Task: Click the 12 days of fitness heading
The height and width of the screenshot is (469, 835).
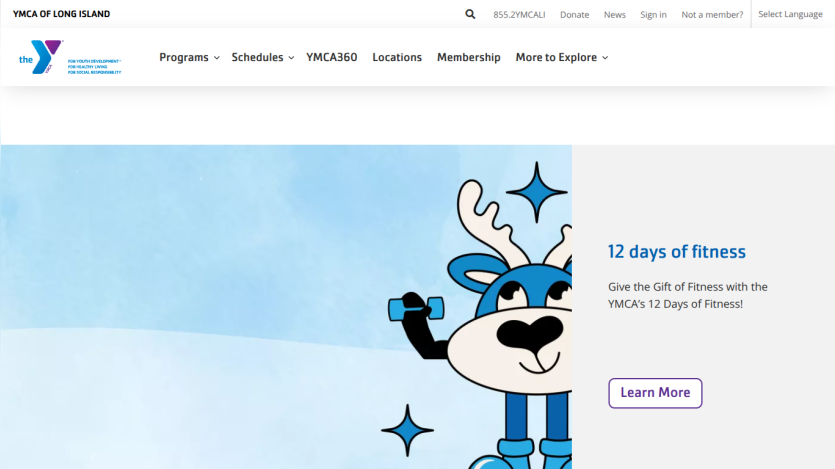Action: click(677, 251)
